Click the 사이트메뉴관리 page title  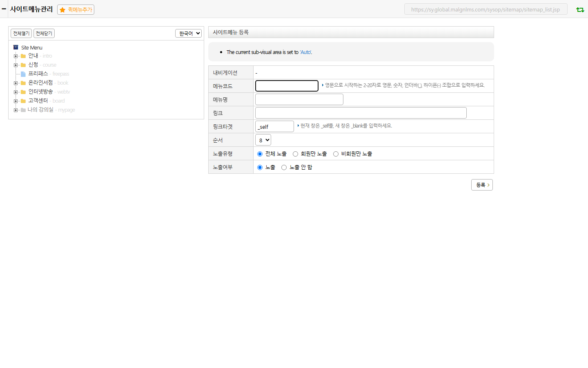pyautogui.click(x=31, y=9)
